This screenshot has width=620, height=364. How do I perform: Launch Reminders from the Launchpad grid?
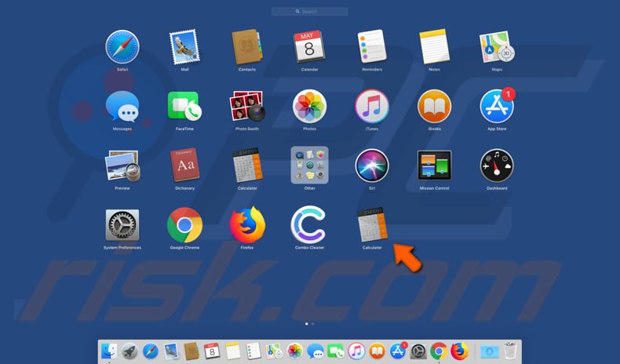click(372, 46)
